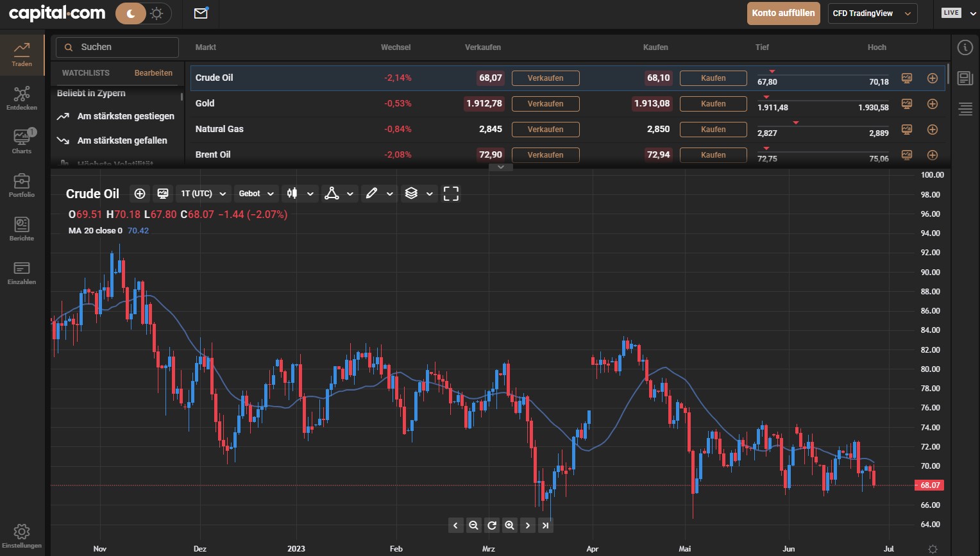
Task: Select drawing shapes tool icon
Action: pyautogui.click(x=332, y=194)
